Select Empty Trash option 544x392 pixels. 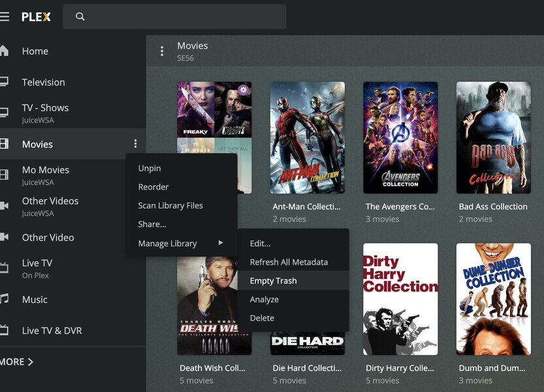point(273,280)
